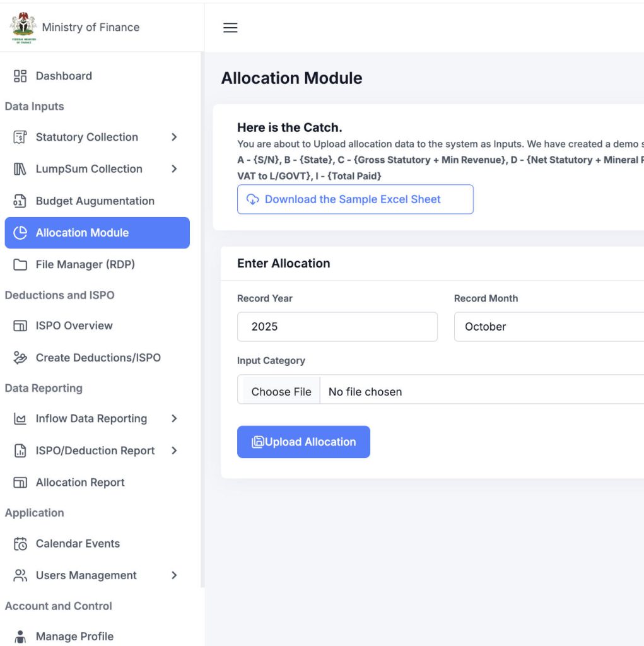Click the Ministry of Finance logo
The height and width of the screenshot is (646, 644).
(x=23, y=28)
